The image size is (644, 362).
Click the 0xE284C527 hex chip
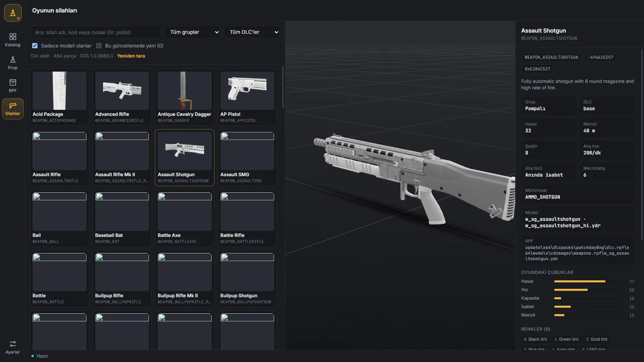click(537, 69)
